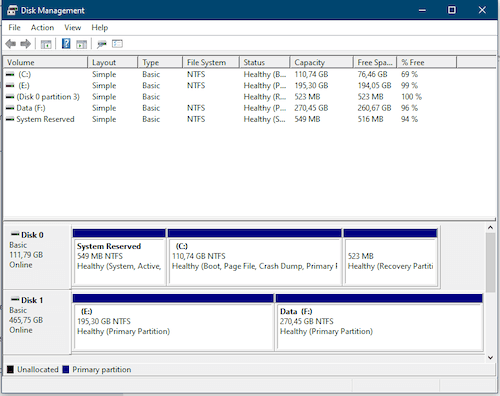Click the blue Primary partition legend swatch
This screenshot has width=500, height=396.
pos(66,369)
